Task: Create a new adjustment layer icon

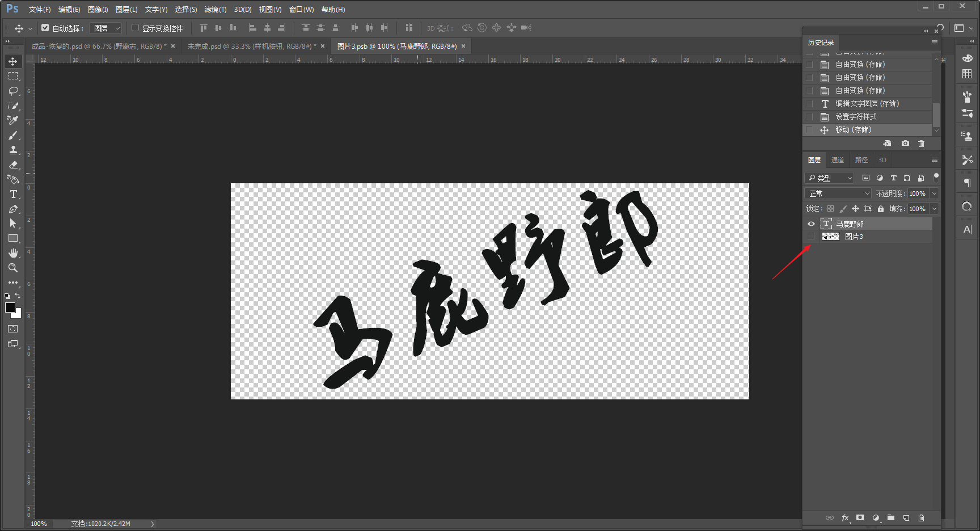Action: click(x=876, y=518)
